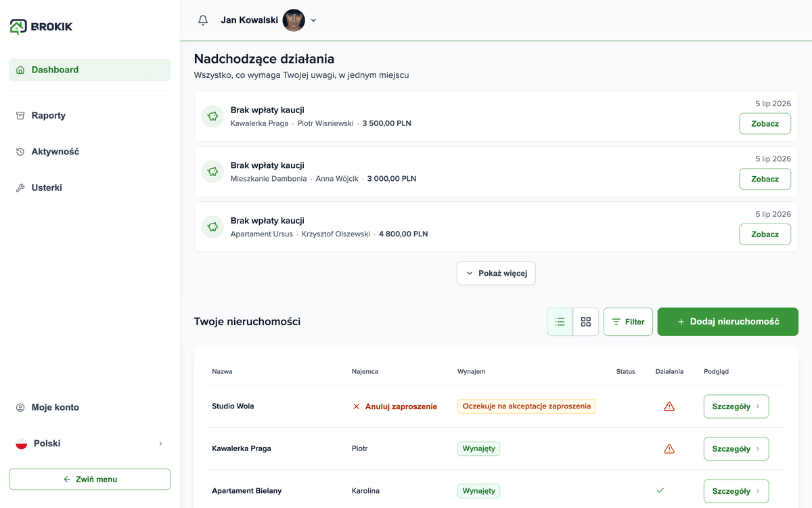Expand the user menu chevron beside avatar
Image resolution: width=812 pixels, height=508 pixels.
click(x=313, y=20)
